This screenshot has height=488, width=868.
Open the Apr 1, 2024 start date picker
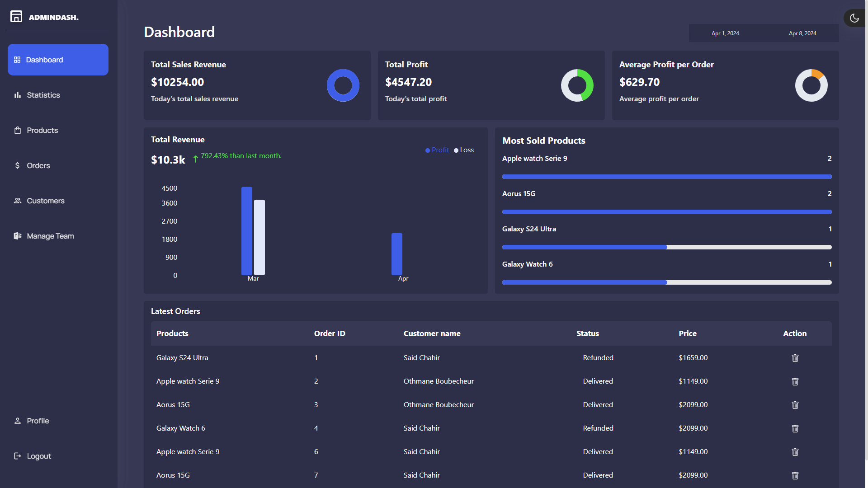725,33
